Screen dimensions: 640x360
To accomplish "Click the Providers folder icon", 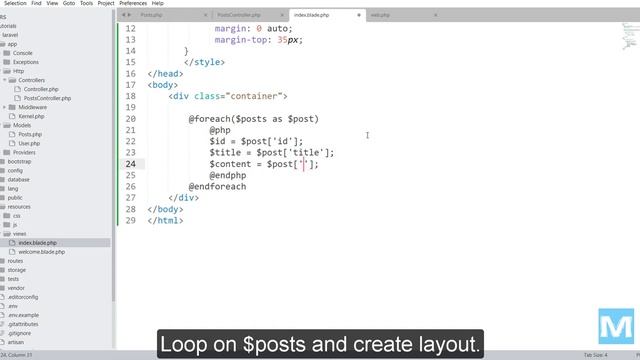I will click(7, 152).
